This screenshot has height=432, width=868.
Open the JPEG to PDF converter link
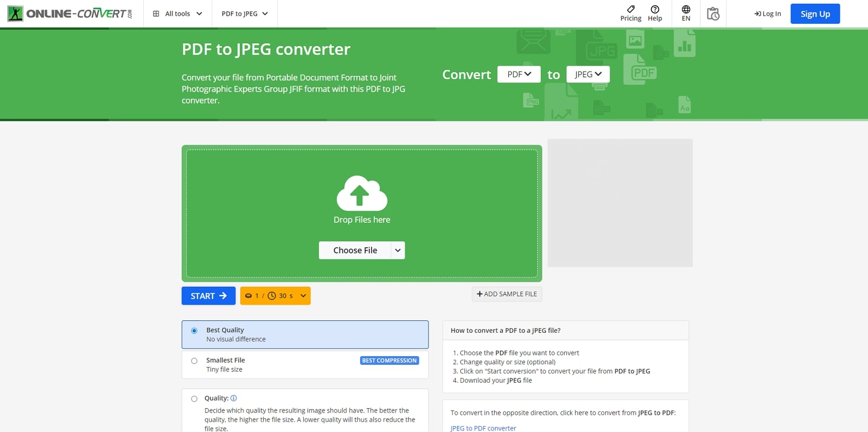(483, 428)
